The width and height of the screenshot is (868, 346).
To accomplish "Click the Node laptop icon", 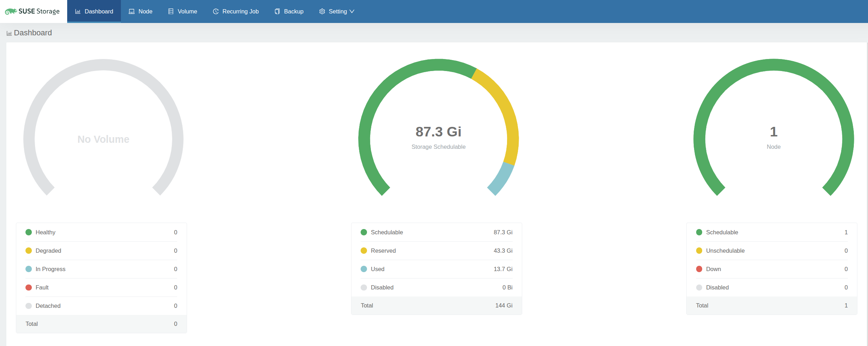I will pos(132,11).
